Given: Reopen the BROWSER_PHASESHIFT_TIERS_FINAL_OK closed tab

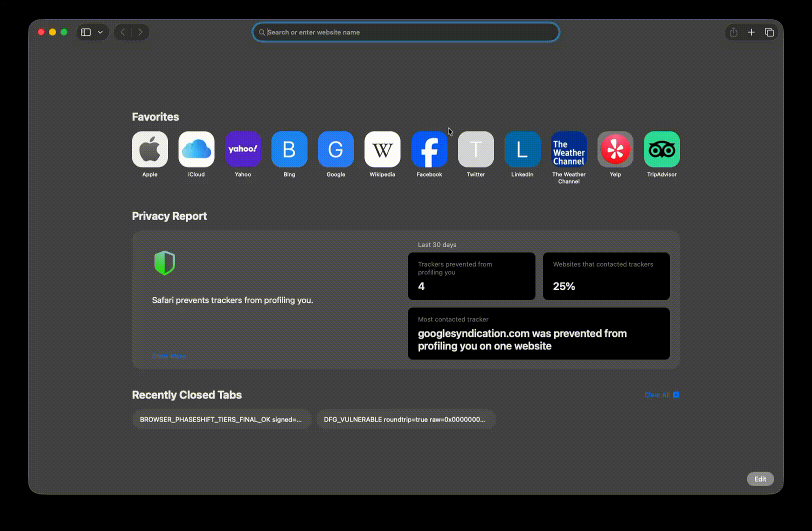Looking at the screenshot, I should pyautogui.click(x=221, y=419).
